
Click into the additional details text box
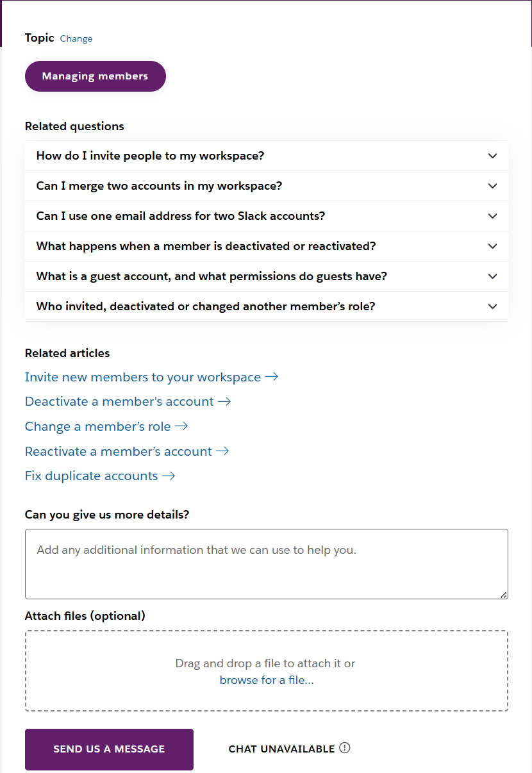[266, 564]
